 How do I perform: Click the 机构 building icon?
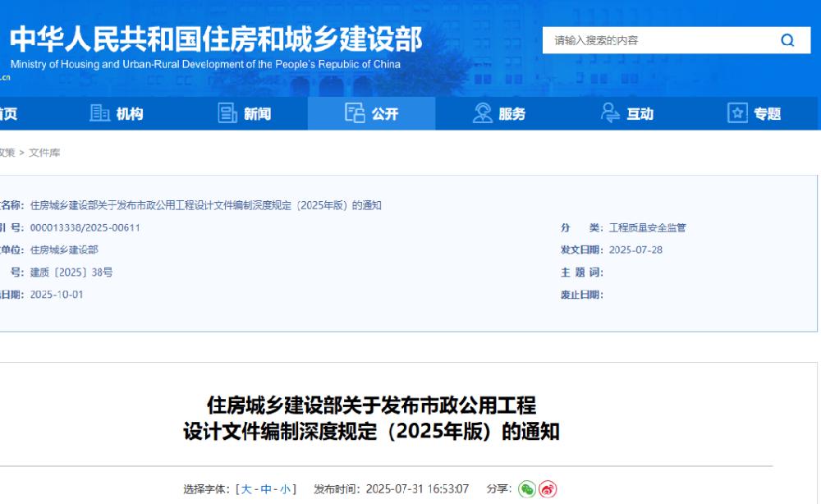99,113
